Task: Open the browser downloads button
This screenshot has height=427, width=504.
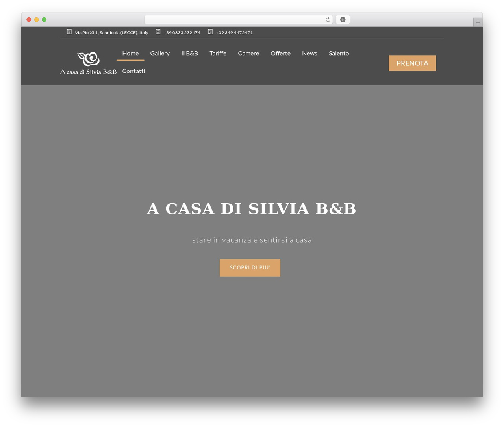Action: [343, 20]
